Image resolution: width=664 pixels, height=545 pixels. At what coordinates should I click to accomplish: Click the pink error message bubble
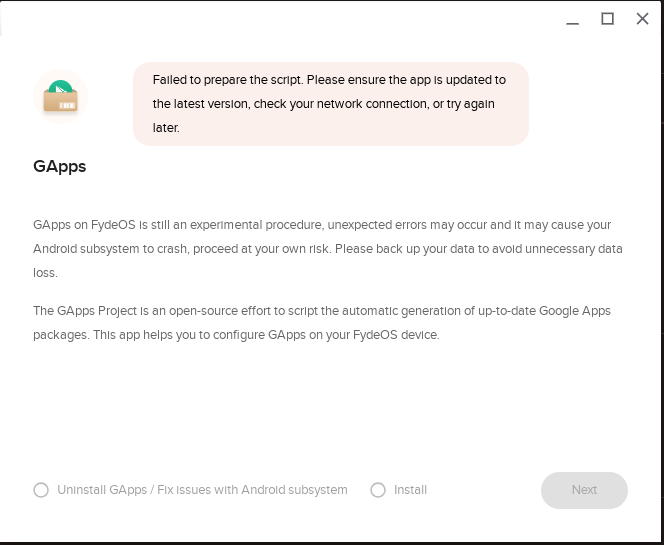click(x=331, y=104)
